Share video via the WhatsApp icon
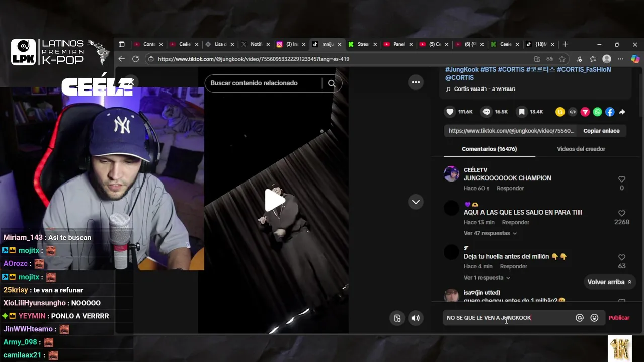This screenshot has height=362, width=644. (597, 112)
